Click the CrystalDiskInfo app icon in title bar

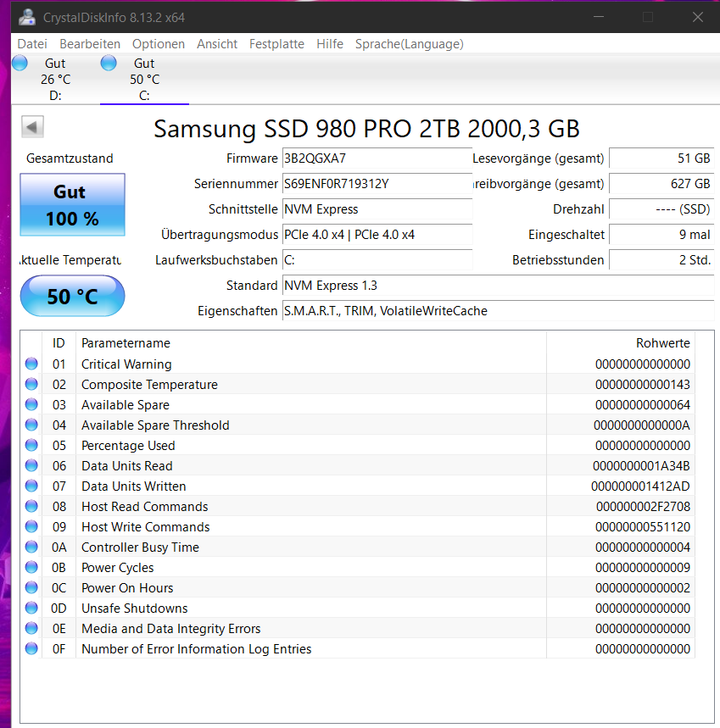pyautogui.click(x=27, y=17)
